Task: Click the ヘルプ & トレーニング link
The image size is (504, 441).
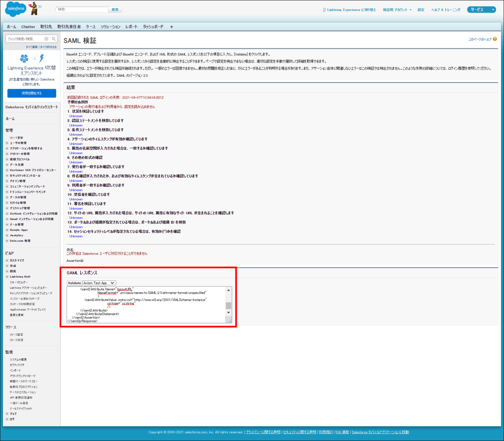Action: click(x=446, y=10)
